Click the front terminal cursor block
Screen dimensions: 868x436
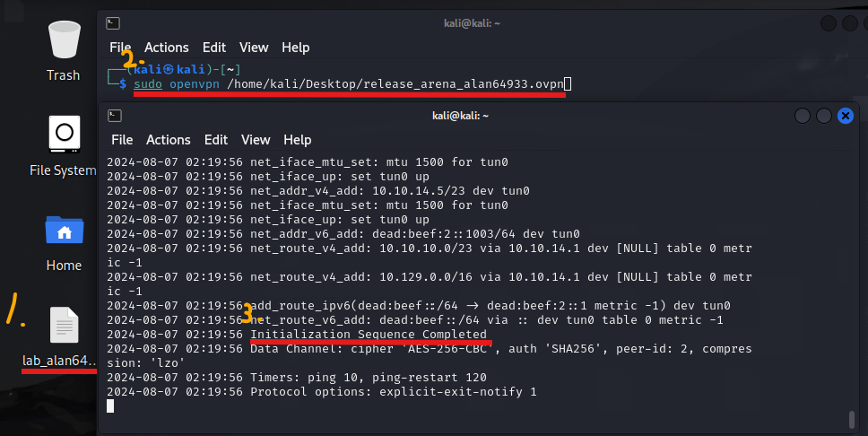[110, 406]
